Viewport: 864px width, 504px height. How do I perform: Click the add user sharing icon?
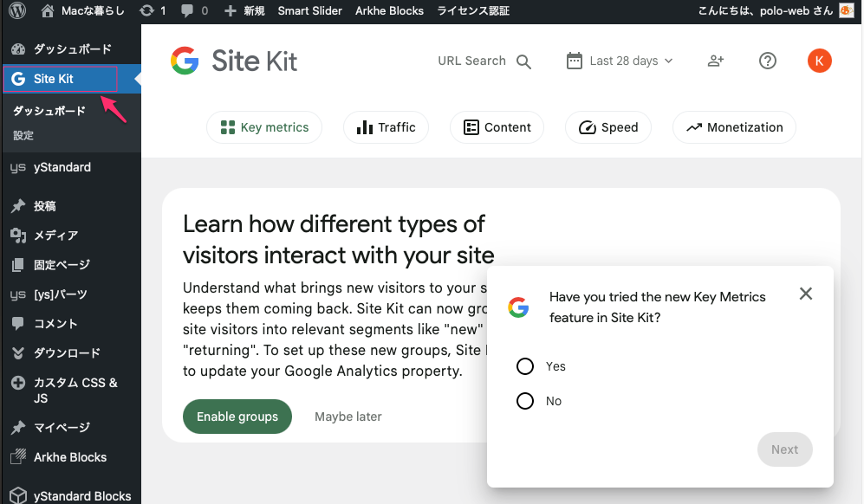[x=715, y=61]
